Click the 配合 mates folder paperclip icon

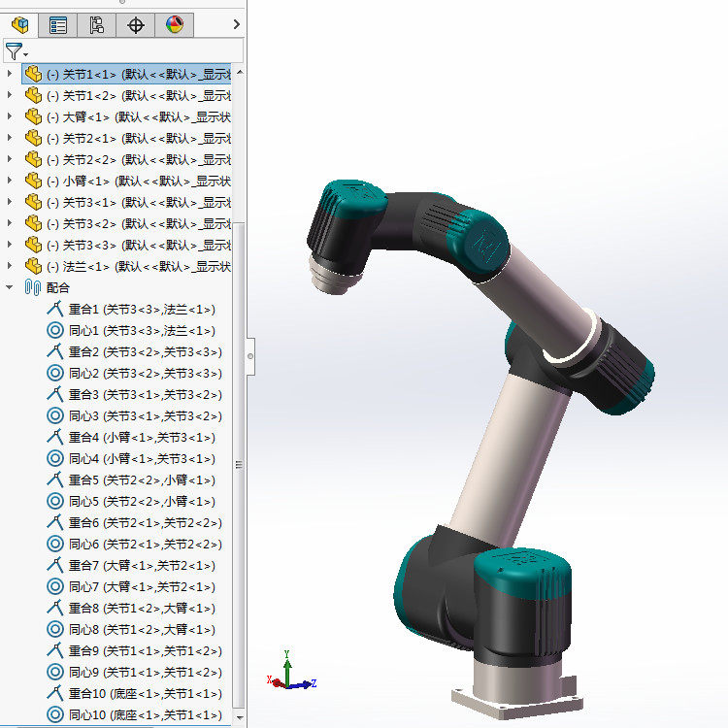[x=32, y=287]
